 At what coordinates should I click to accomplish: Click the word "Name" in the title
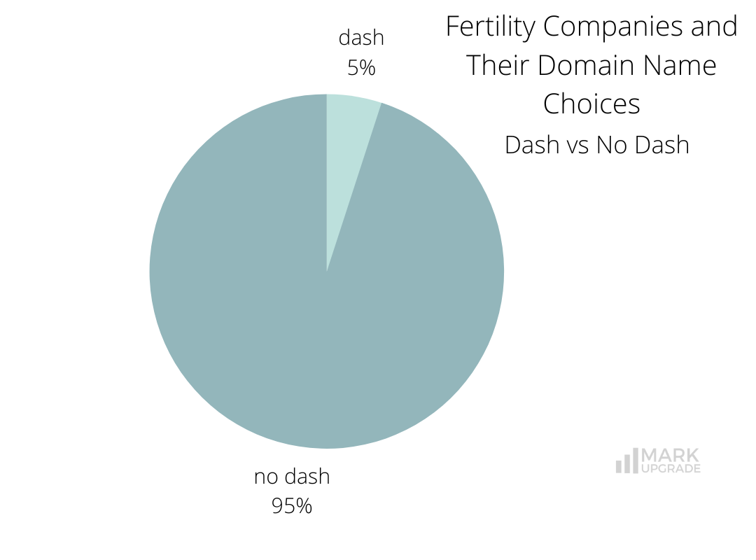click(x=680, y=66)
